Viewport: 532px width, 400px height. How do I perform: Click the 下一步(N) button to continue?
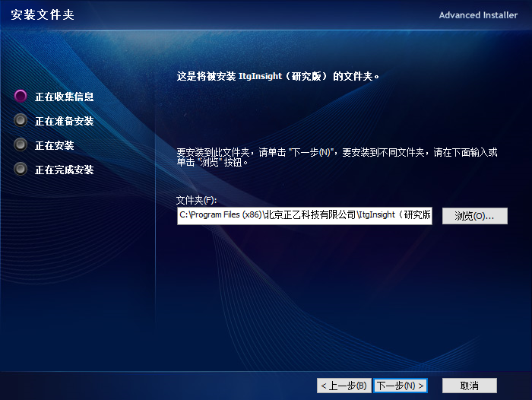click(400, 386)
